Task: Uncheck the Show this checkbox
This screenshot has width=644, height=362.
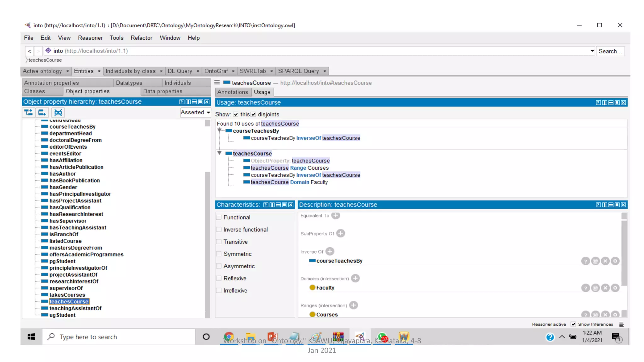Action: tap(236, 114)
